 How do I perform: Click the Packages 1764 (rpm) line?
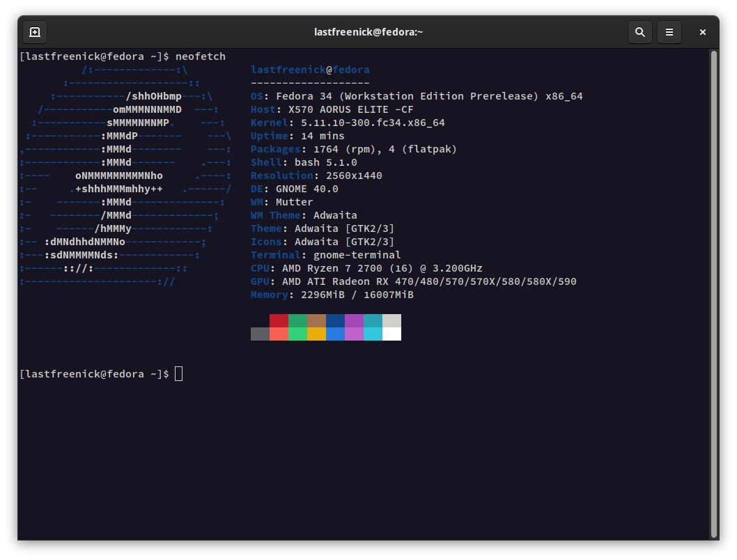point(353,149)
